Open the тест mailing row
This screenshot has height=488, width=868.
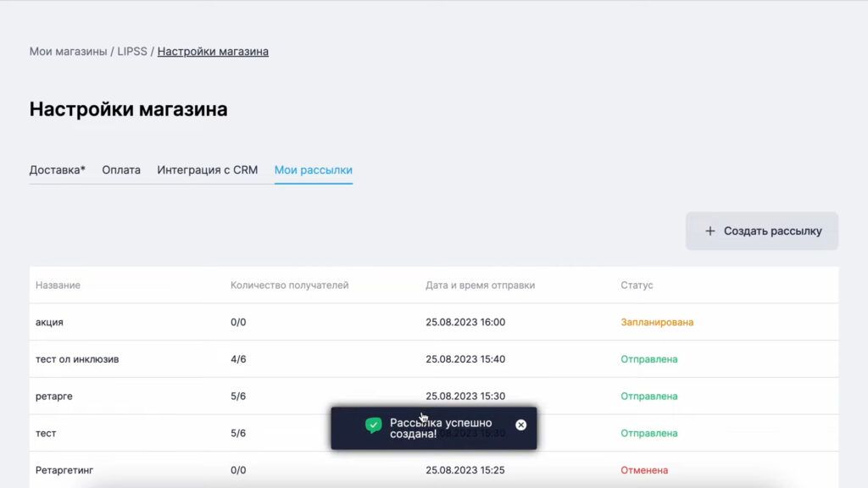[434, 433]
